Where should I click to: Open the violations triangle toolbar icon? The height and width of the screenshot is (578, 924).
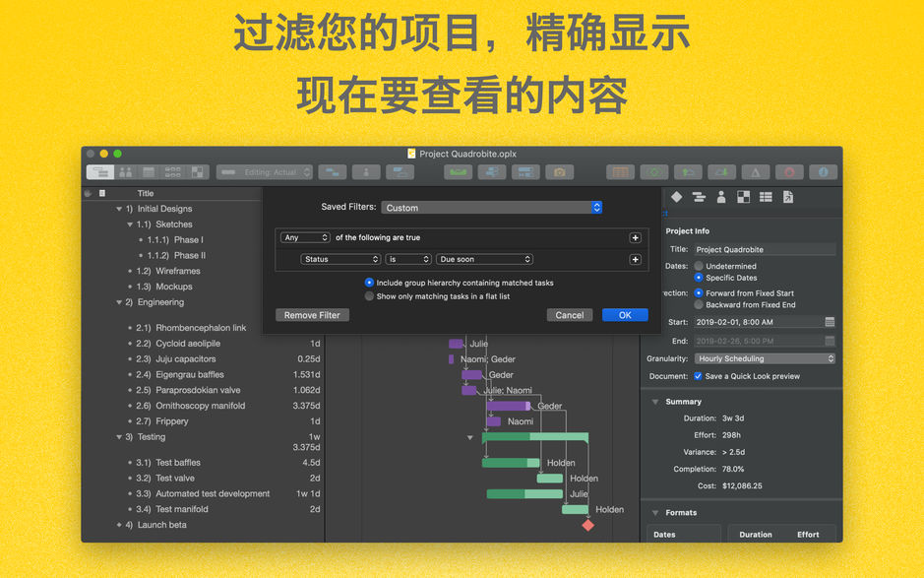(x=757, y=172)
